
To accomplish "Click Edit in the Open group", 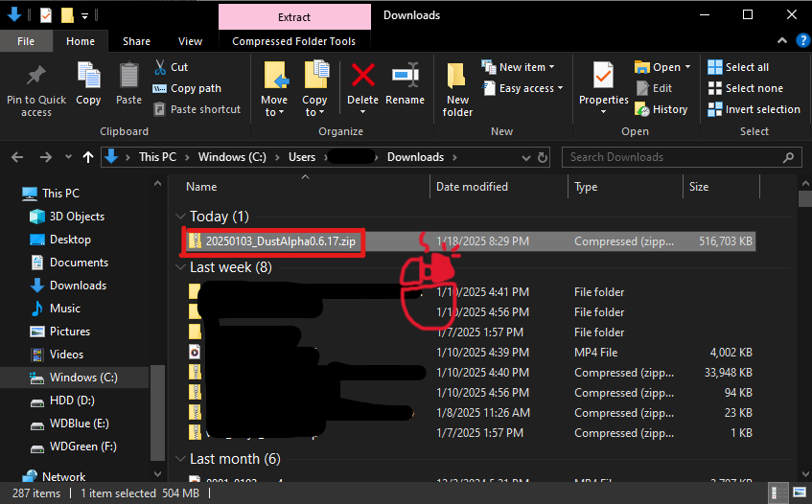I will [654, 88].
